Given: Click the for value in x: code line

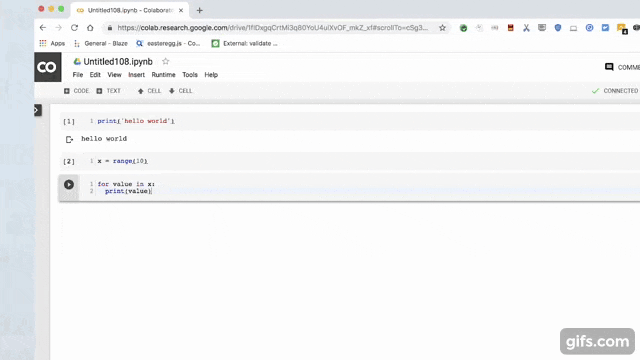Looking at the screenshot, I should (x=126, y=184).
